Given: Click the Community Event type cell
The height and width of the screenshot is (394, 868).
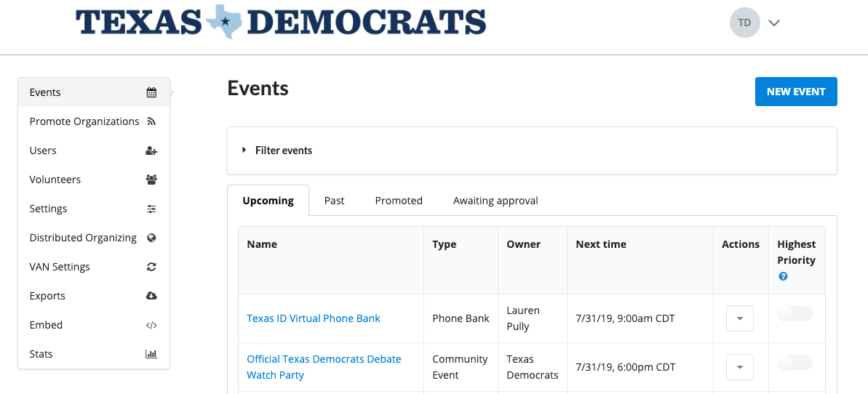Looking at the screenshot, I should click(460, 367).
